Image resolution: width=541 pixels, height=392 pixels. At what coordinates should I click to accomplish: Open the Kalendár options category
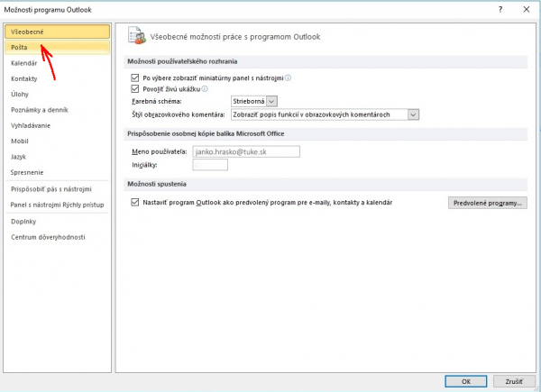pyautogui.click(x=58, y=63)
